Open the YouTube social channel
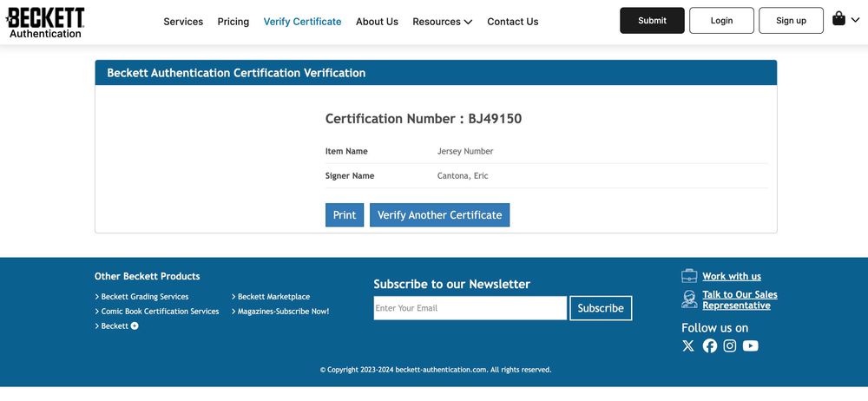 pos(751,346)
